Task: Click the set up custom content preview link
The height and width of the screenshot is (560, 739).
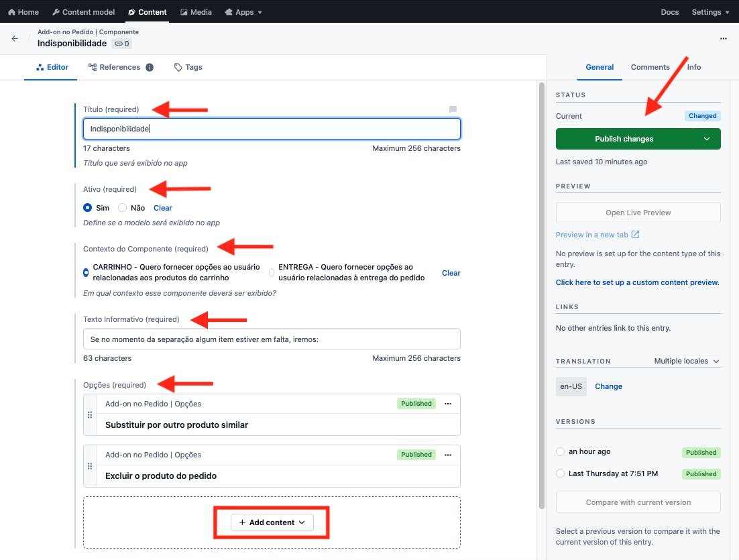Action: pyautogui.click(x=637, y=282)
